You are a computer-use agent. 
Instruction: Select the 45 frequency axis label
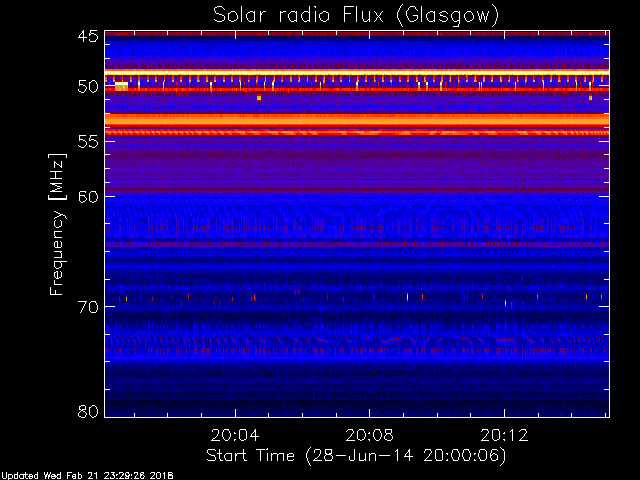point(88,37)
